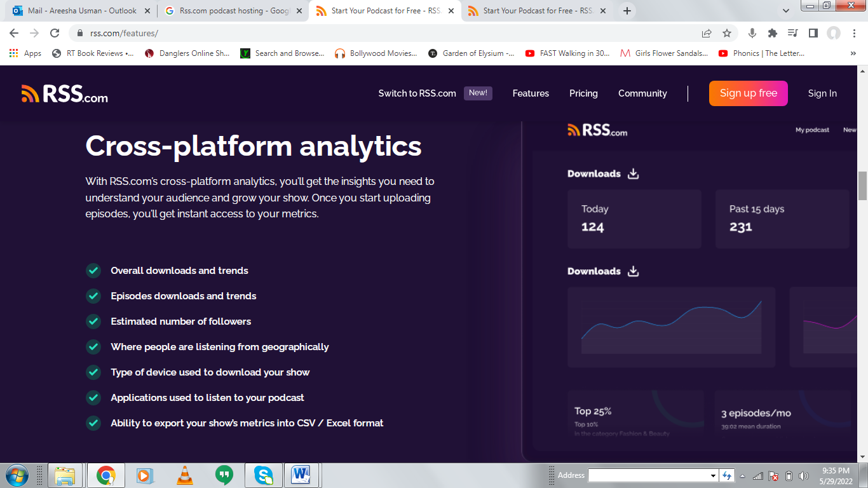Open the Danglers Online Shop bookmark
The image size is (868, 488).
point(187,53)
